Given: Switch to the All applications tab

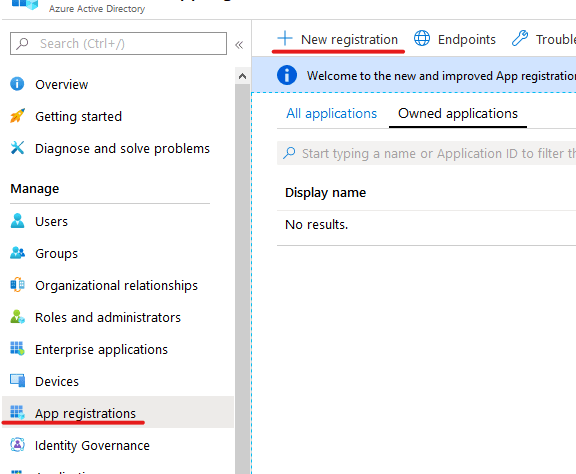Looking at the screenshot, I should (x=331, y=114).
